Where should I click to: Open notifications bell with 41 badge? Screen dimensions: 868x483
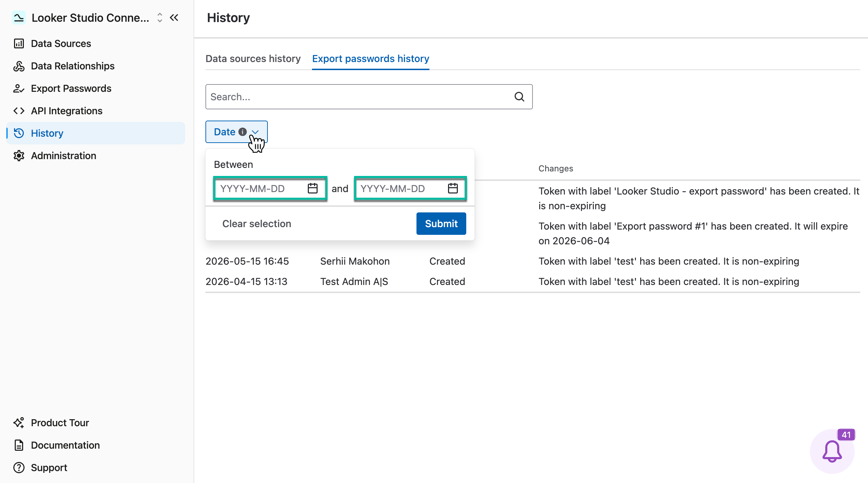tap(832, 451)
